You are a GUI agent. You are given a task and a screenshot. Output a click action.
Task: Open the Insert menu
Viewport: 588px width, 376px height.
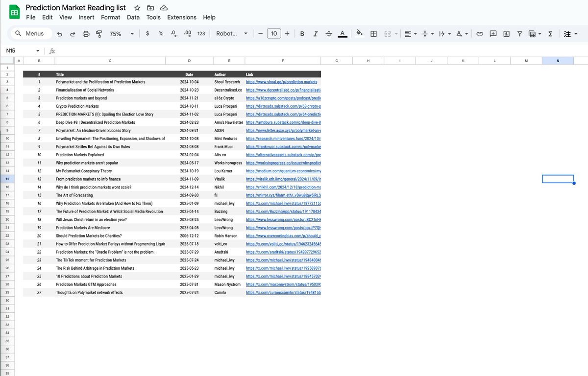pos(87,17)
